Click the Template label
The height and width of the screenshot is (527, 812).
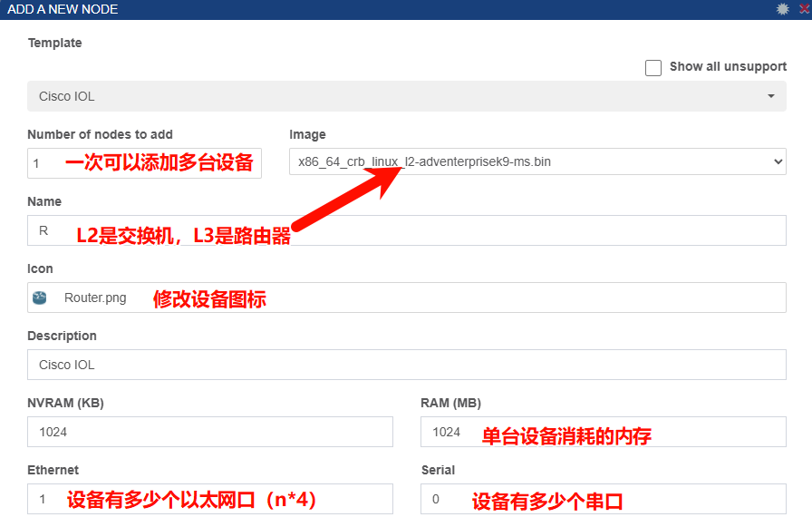[55, 43]
